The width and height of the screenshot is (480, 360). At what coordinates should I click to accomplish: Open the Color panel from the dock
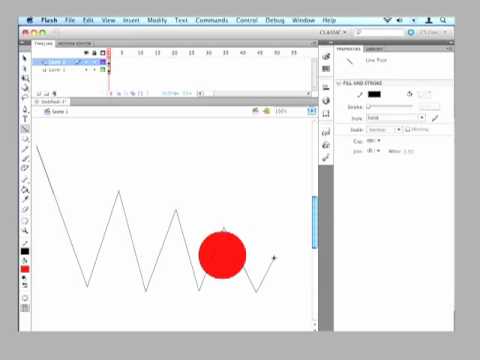[x=326, y=57]
